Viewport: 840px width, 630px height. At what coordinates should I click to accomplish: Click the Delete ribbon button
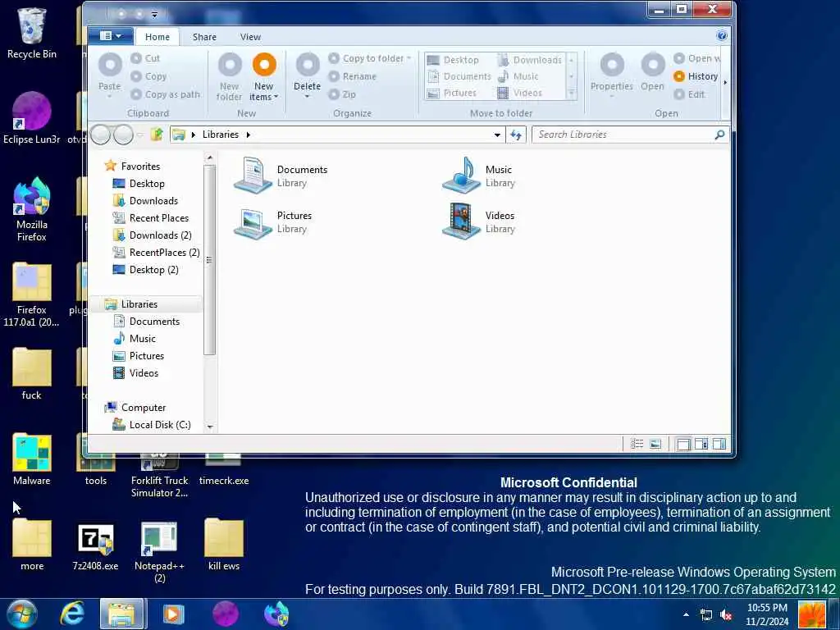[308, 75]
